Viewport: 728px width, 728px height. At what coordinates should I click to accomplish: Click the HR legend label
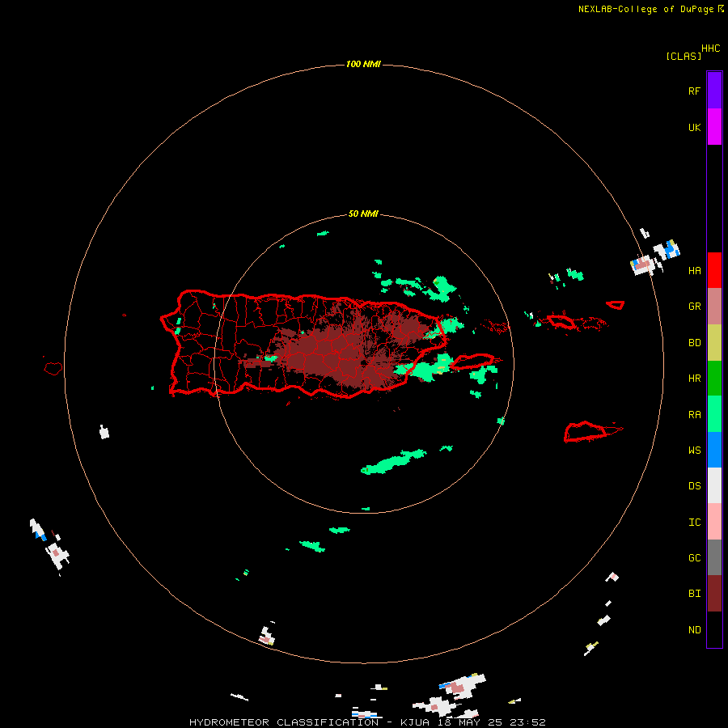(x=695, y=379)
